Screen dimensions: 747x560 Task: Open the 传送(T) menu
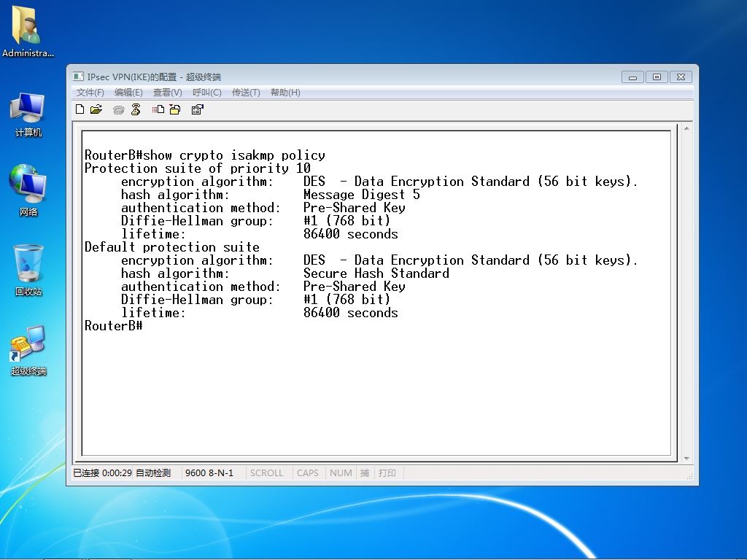(x=246, y=93)
